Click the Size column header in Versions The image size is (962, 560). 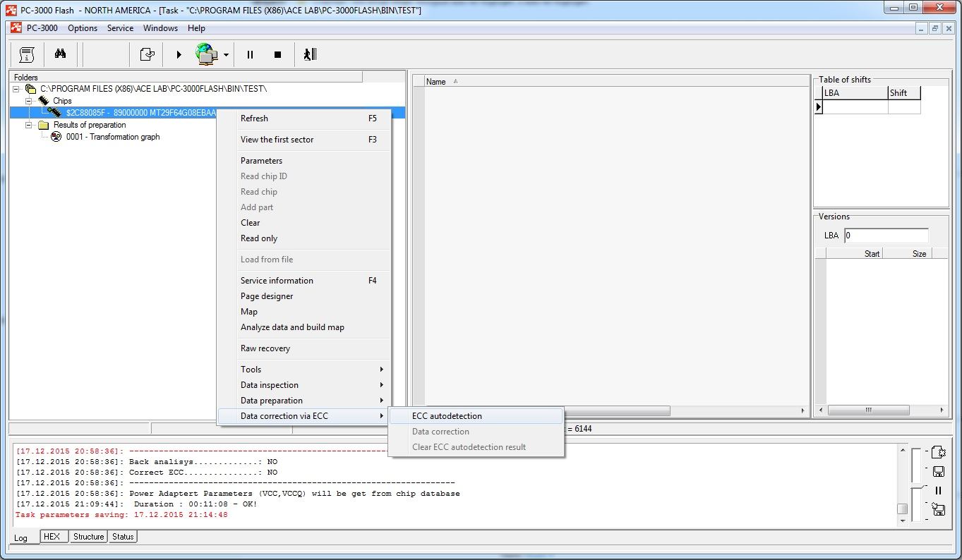907,254
